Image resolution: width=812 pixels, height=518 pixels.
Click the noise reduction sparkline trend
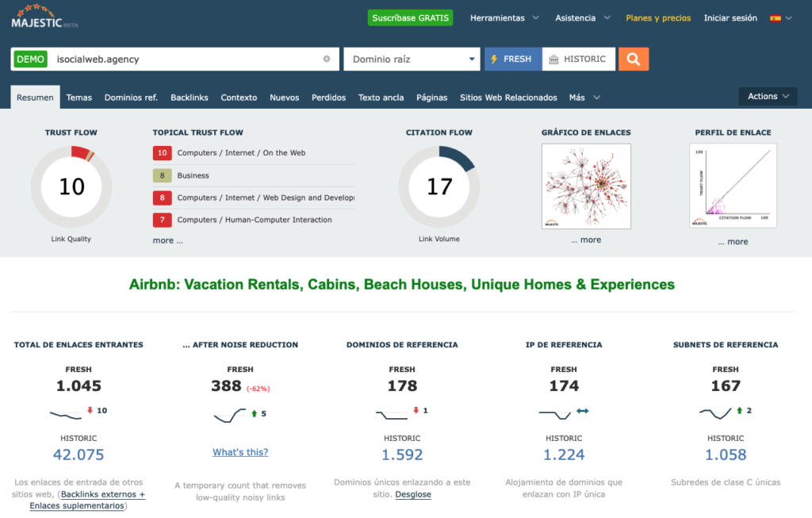pyautogui.click(x=230, y=416)
